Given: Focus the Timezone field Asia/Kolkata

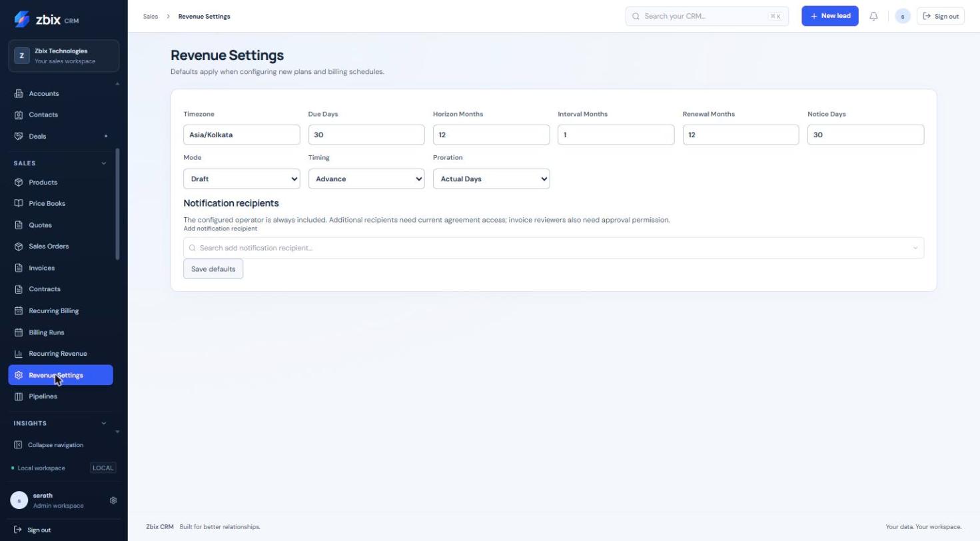Looking at the screenshot, I should (x=241, y=135).
